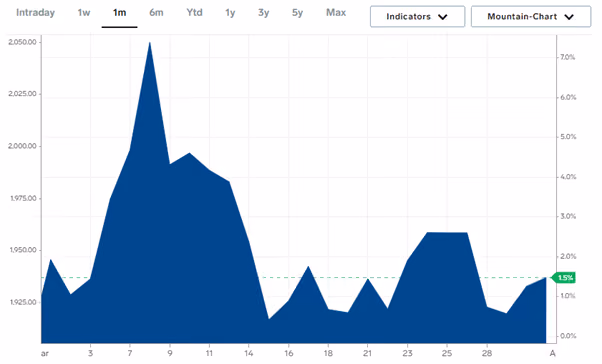Click the date label 16 on the x-axis
Viewport: 602px width, 364px height.
[289, 353]
